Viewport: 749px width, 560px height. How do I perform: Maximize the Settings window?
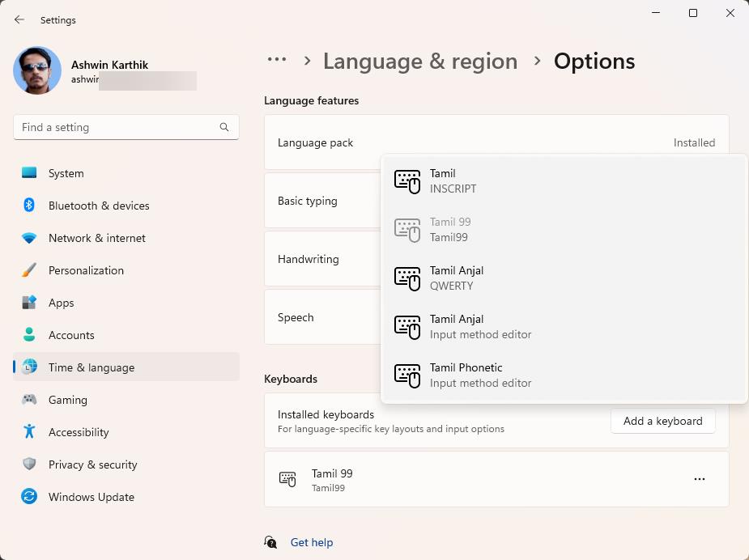[x=693, y=13]
